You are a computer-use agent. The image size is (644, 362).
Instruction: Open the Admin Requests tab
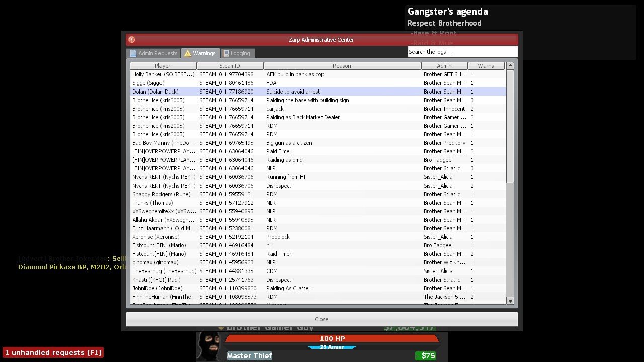point(153,53)
